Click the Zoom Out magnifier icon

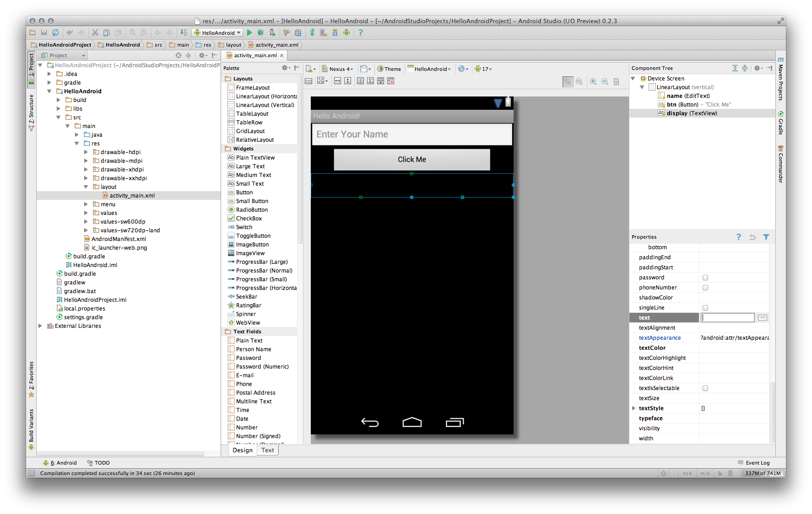(x=605, y=81)
